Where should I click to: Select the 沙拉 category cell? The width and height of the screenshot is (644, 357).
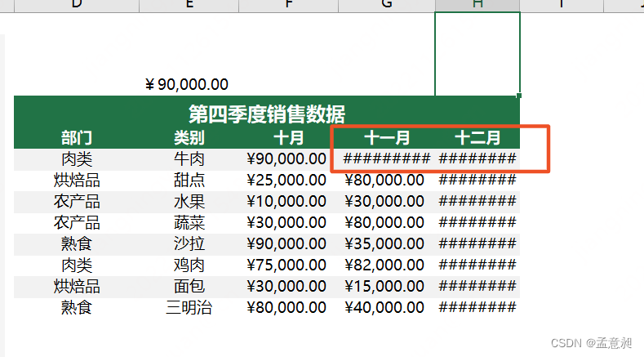pos(189,244)
